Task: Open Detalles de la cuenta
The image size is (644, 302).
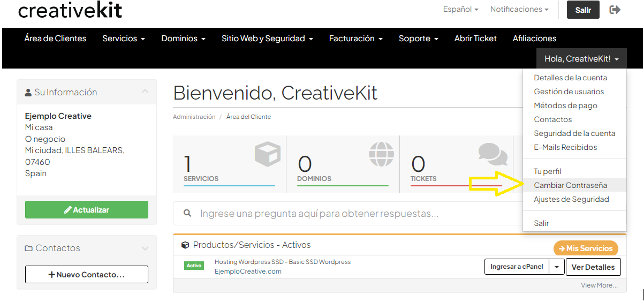Action: pos(570,78)
